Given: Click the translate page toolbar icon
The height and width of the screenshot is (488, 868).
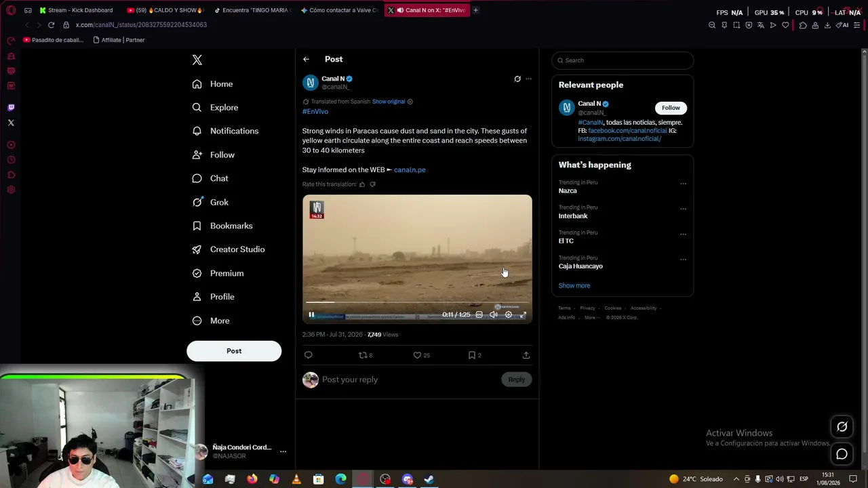Looking at the screenshot, I should pyautogui.click(x=761, y=25).
